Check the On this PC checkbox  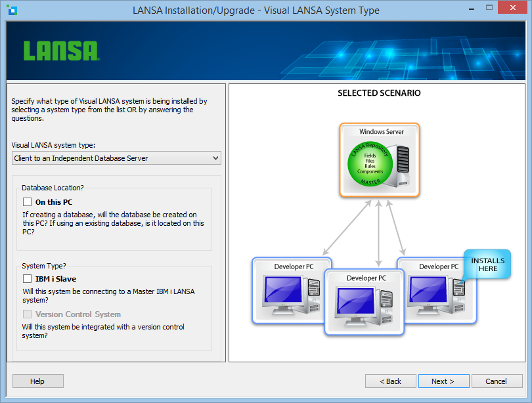click(x=27, y=202)
